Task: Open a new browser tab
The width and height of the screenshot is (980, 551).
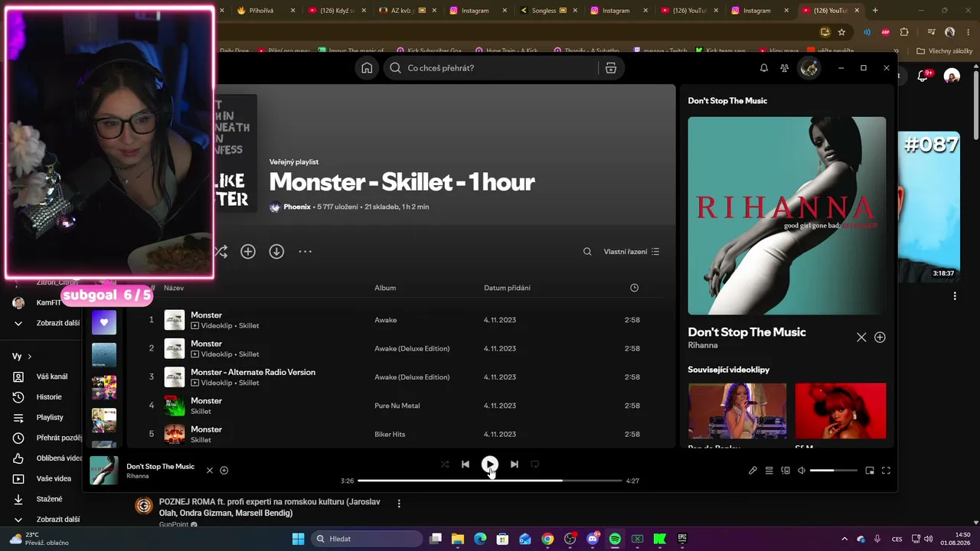Action: [x=875, y=11]
